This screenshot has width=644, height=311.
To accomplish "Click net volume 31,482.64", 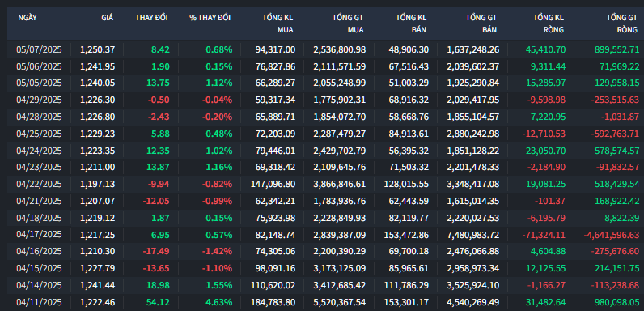I will pyautogui.click(x=545, y=302).
